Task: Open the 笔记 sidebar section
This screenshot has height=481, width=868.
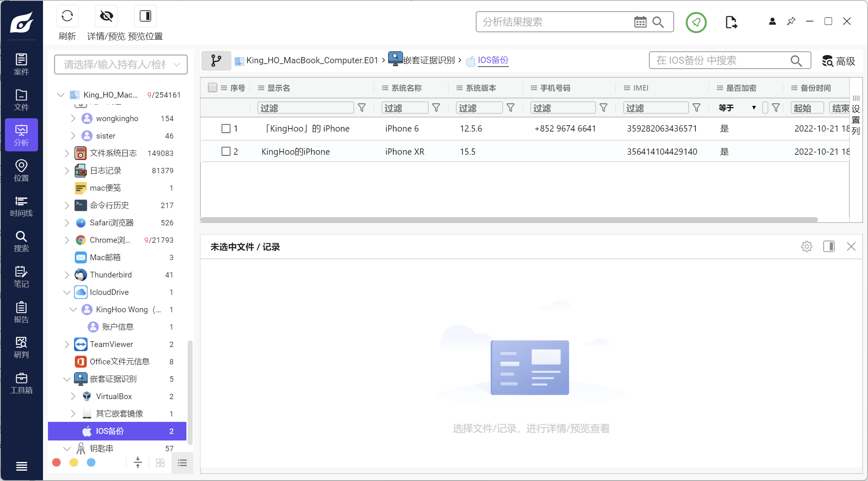Action: point(21,277)
